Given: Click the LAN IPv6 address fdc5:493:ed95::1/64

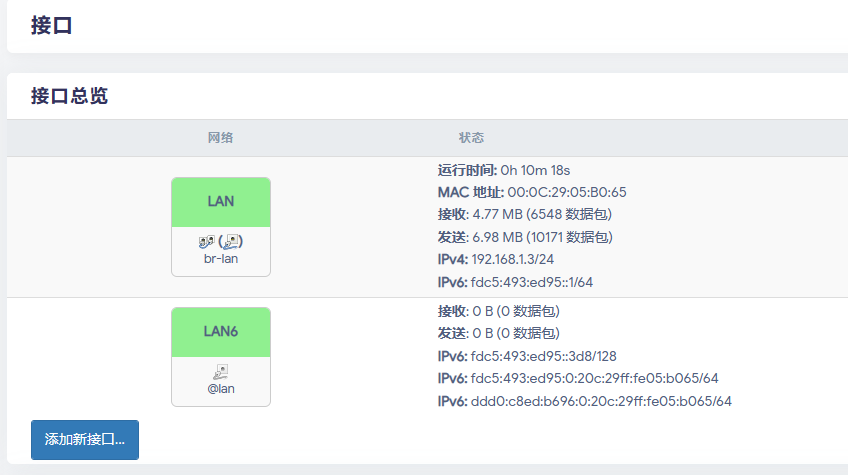Looking at the screenshot, I should 532,282.
